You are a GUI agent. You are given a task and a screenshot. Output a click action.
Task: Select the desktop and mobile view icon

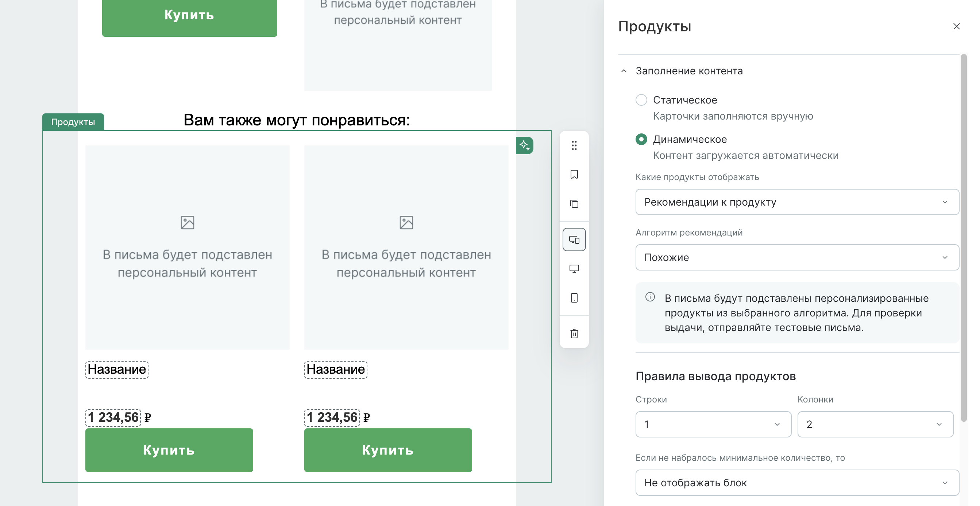point(574,240)
